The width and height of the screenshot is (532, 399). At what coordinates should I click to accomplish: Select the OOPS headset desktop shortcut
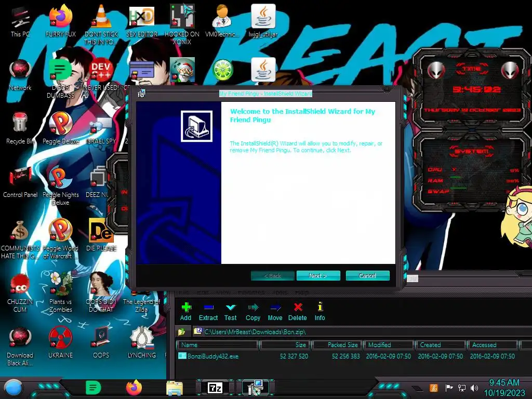tap(101, 342)
